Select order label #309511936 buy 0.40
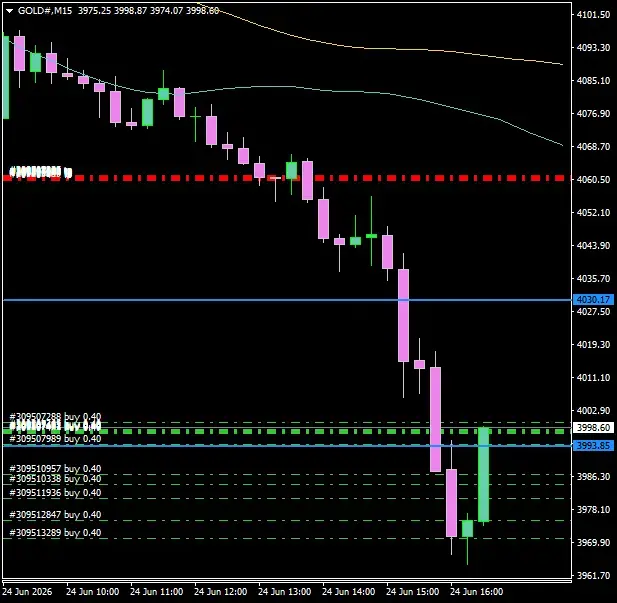 coord(55,492)
